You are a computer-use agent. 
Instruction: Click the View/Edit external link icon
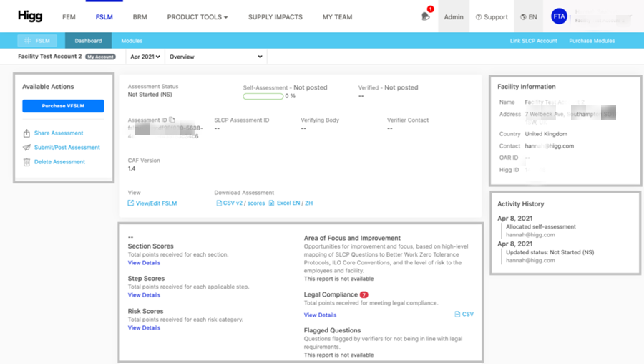(131, 203)
